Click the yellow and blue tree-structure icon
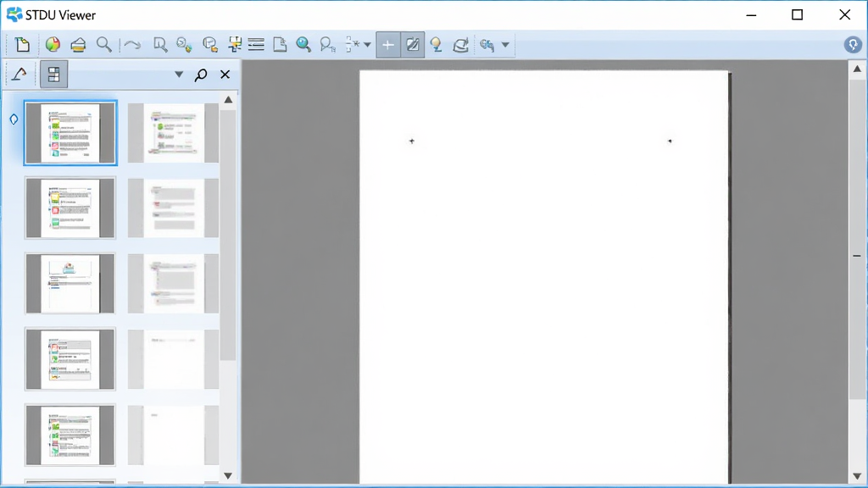 235,44
